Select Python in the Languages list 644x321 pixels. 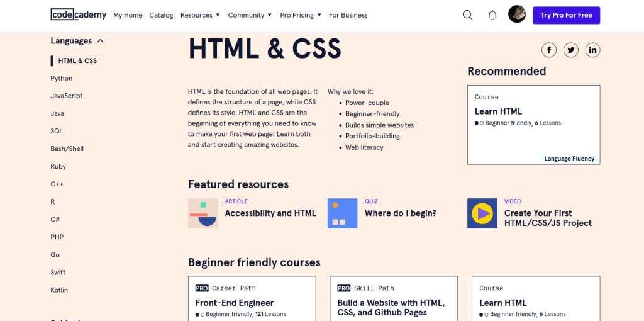tap(62, 79)
